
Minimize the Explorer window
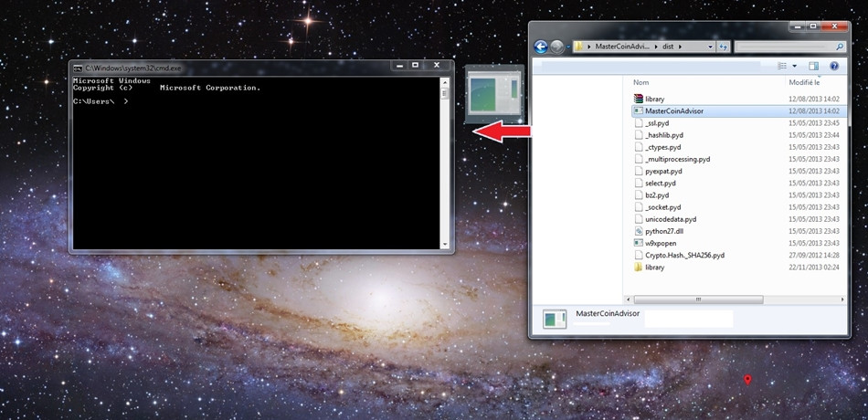point(798,26)
